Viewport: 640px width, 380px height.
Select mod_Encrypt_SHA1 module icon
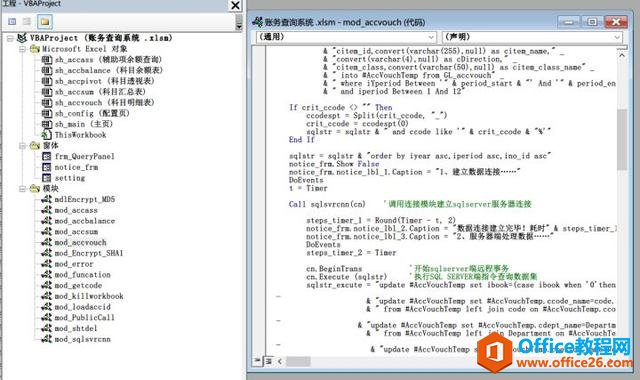(x=47, y=253)
